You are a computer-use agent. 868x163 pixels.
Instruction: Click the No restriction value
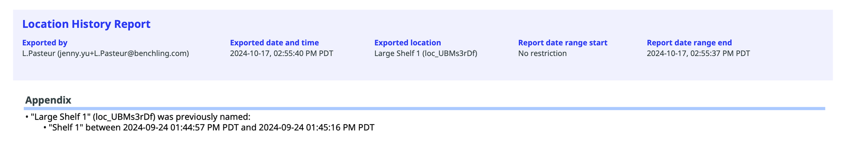[542, 53]
